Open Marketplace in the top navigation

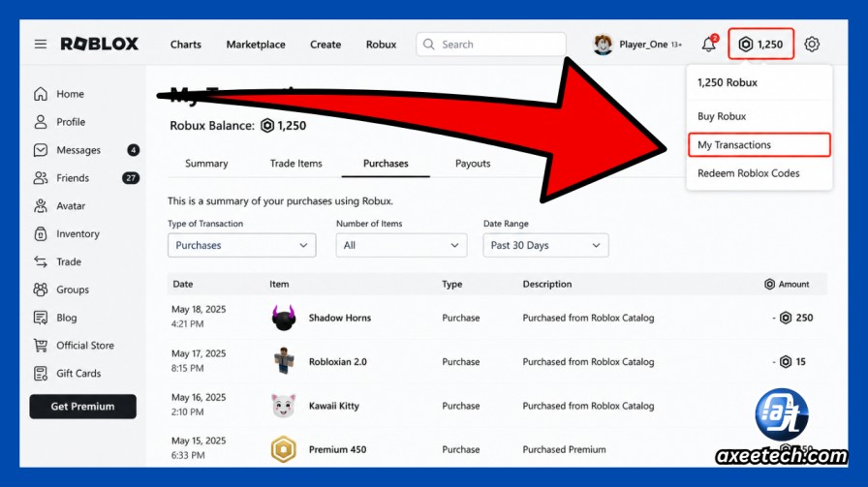tap(256, 45)
